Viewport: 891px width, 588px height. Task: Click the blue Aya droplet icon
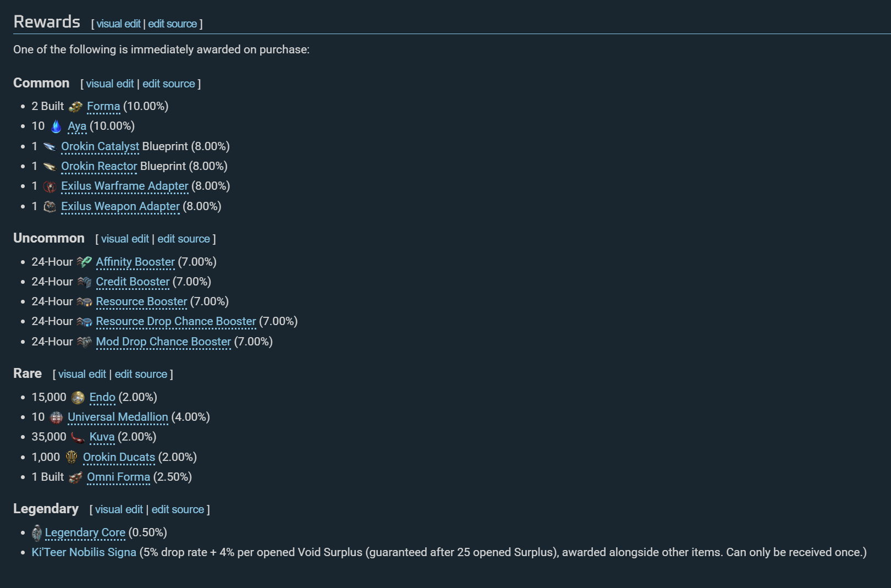point(56,127)
